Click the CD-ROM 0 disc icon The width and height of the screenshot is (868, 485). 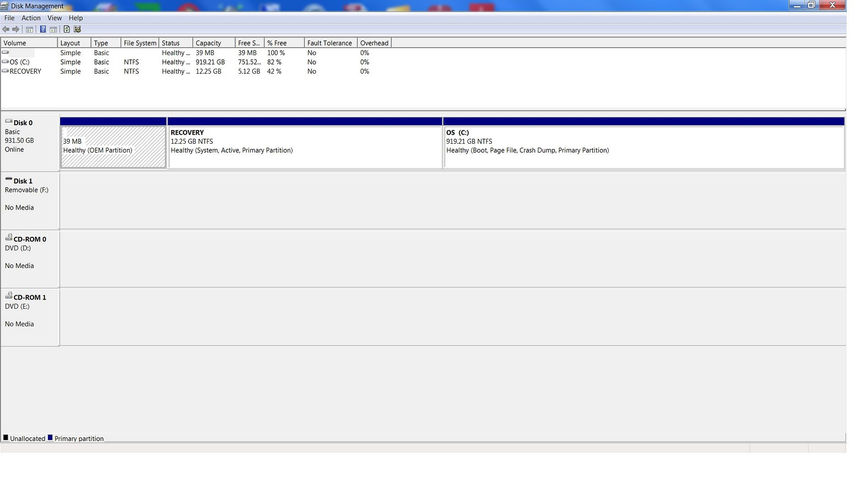9,237
